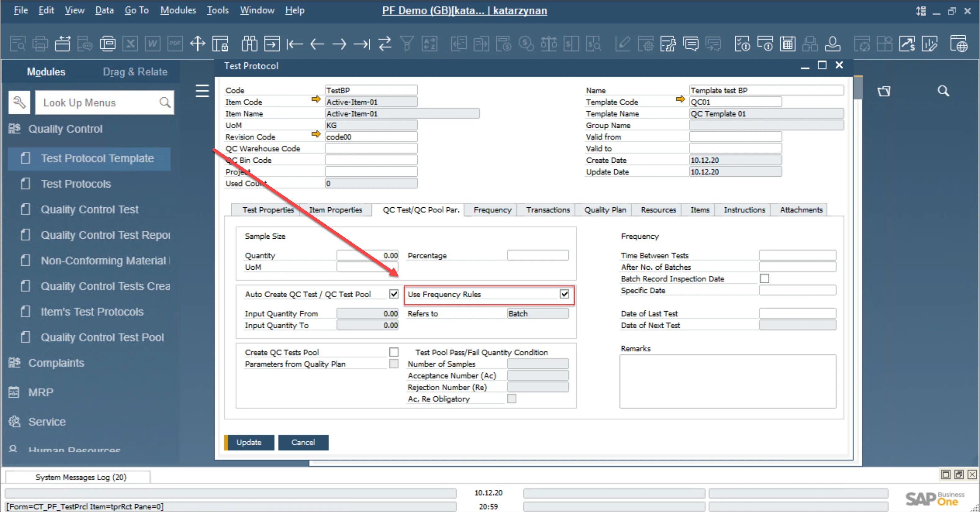Switch to the Frequency tab
The height and width of the screenshot is (512, 980).
pyautogui.click(x=492, y=210)
